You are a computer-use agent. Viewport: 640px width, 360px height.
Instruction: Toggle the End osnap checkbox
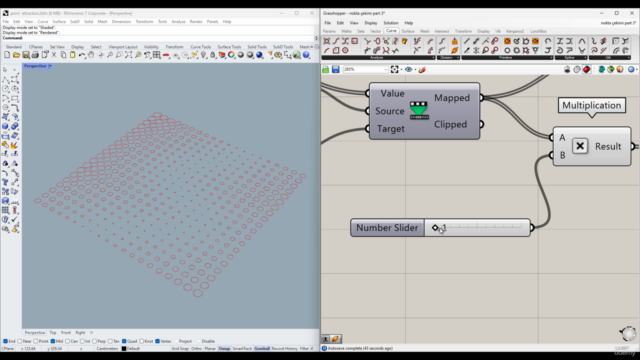click(x=6, y=341)
